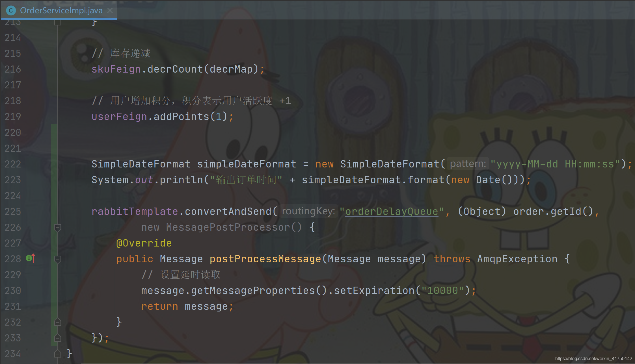Click the implemented-method gutter icon on line 228
Image resolution: width=635 pixels, height=364 pixels.
tap(30, 258)
